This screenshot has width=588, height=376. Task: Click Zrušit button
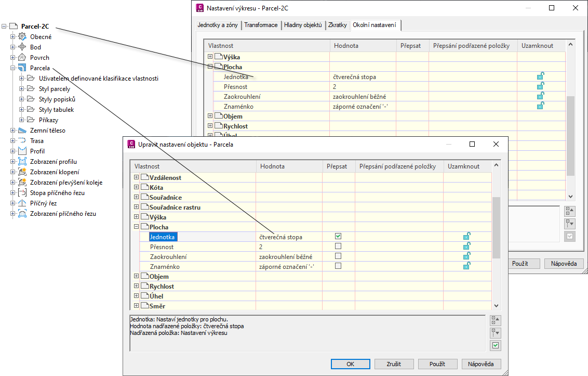coord(394,364)
